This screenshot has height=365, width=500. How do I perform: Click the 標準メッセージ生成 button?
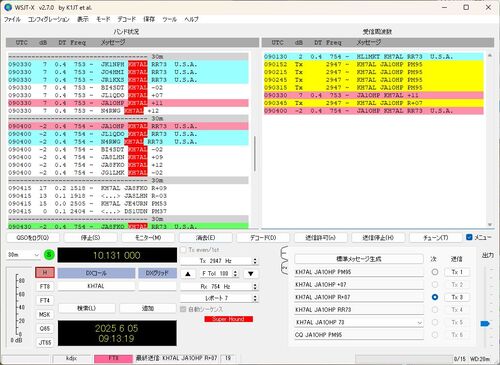click(359, 259)
